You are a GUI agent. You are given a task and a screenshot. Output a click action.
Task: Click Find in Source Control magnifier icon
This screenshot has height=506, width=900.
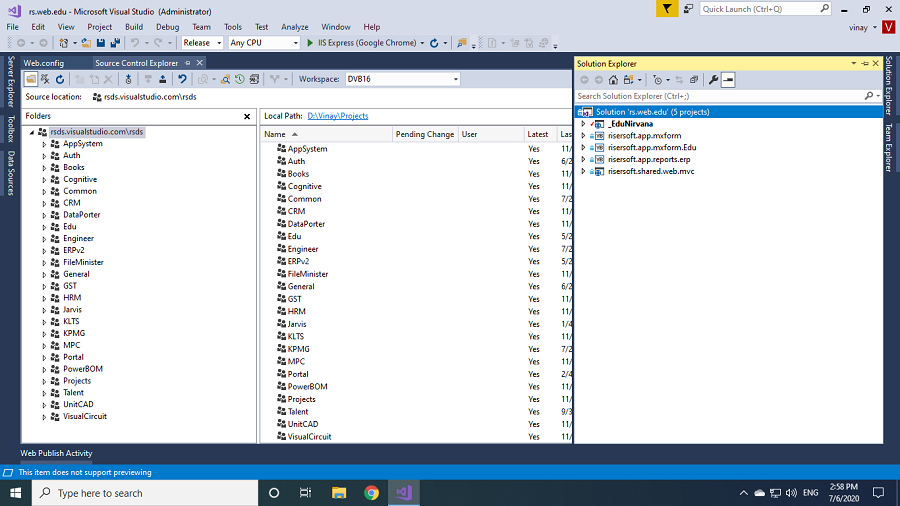(226, 79)
